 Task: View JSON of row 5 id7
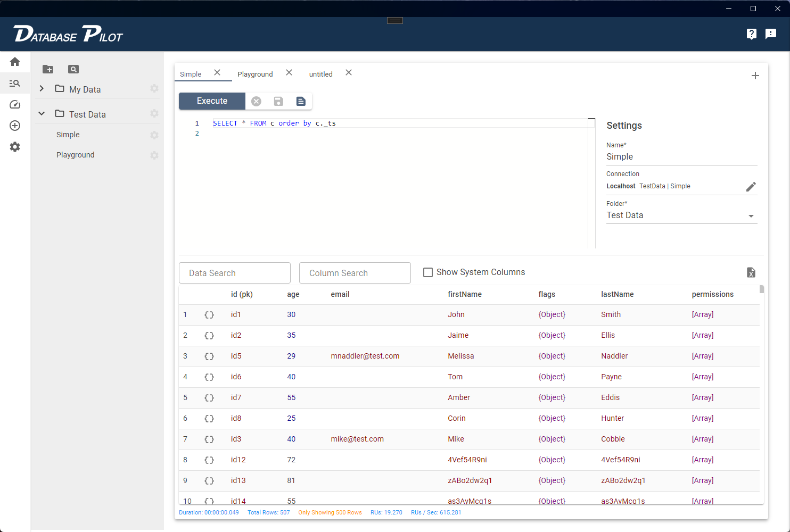(x=209, y=398)
